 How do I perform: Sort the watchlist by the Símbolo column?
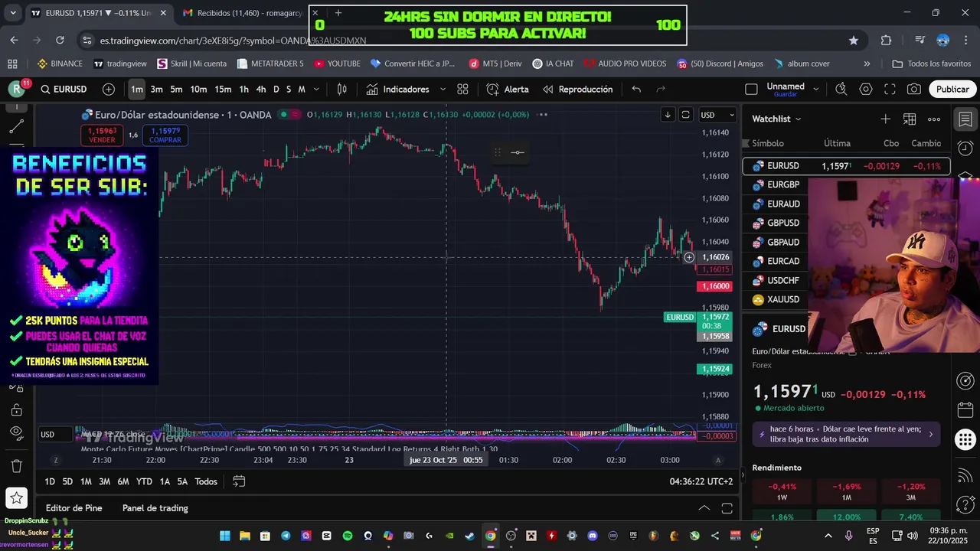[768, 143]
